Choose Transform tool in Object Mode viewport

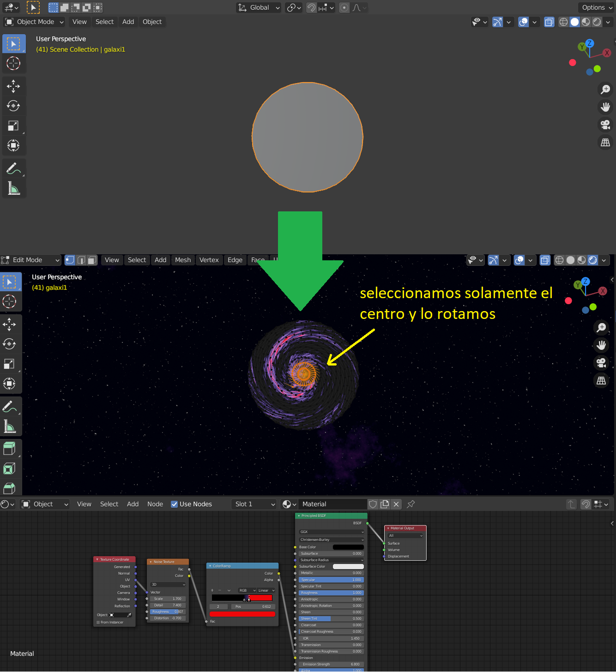point(13,146)
